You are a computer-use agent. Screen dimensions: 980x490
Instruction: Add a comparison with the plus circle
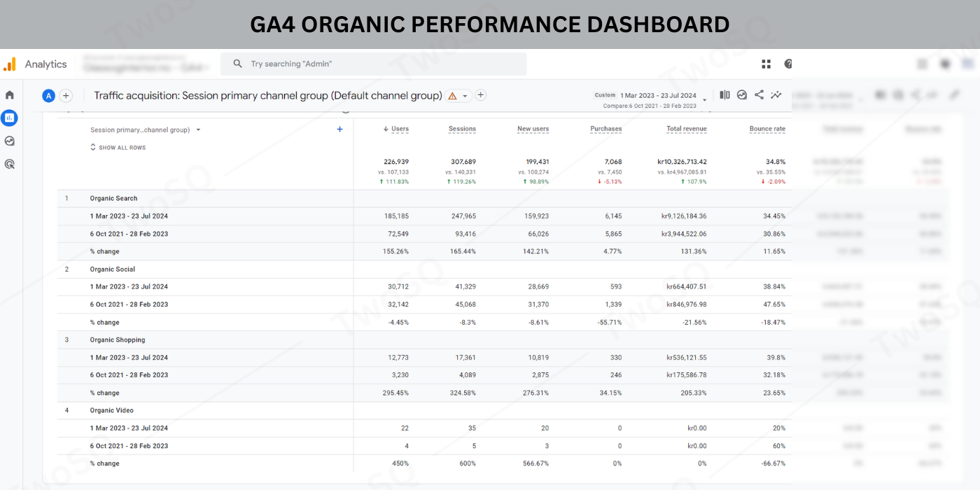(x=66, y=96)
